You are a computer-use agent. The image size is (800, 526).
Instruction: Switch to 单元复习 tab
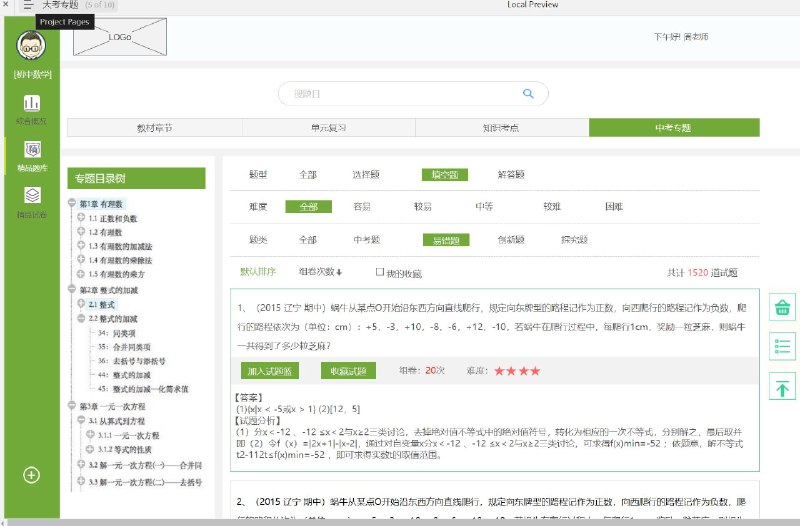(329, 128)
